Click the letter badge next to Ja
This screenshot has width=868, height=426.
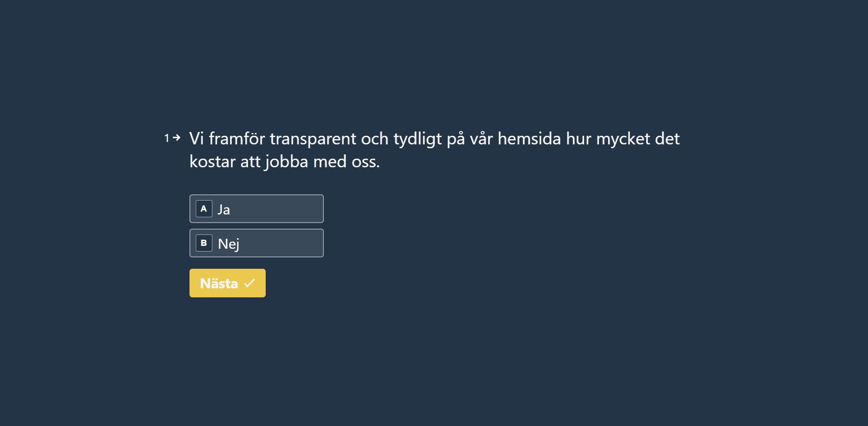[204, 209]
